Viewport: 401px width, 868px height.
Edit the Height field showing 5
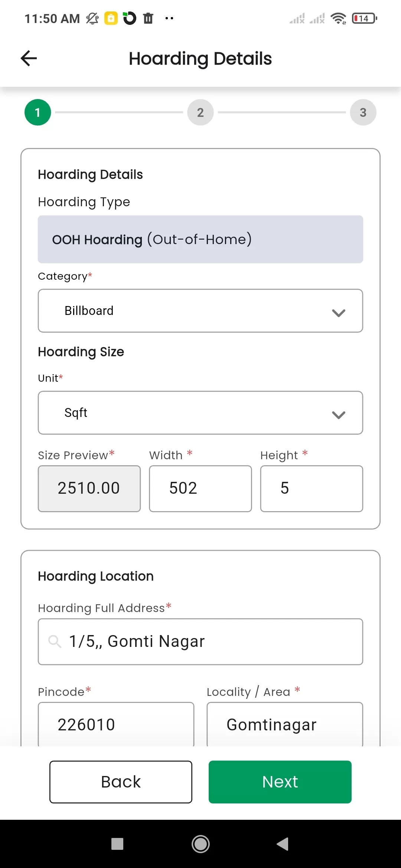[x=312, y=489]
